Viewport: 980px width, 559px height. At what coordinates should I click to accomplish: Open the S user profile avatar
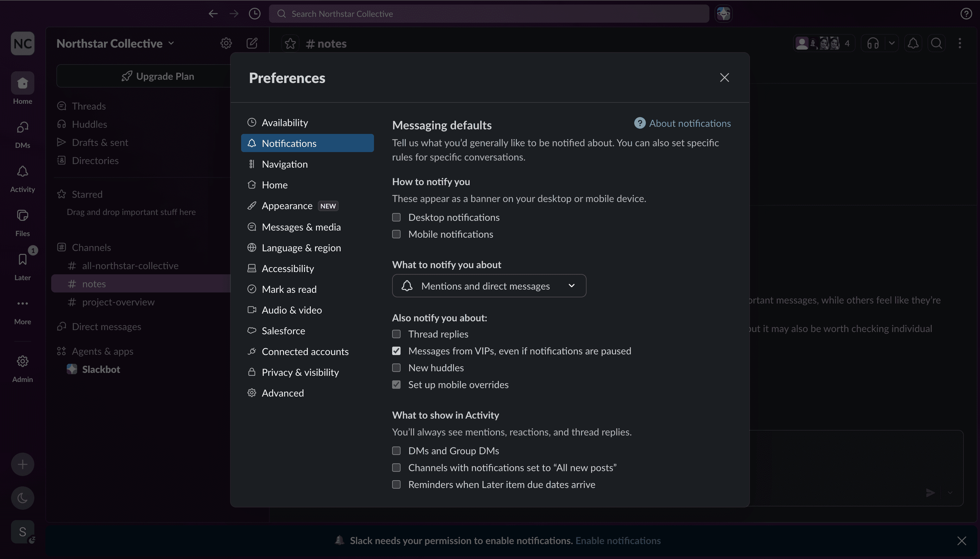point(23,532)
